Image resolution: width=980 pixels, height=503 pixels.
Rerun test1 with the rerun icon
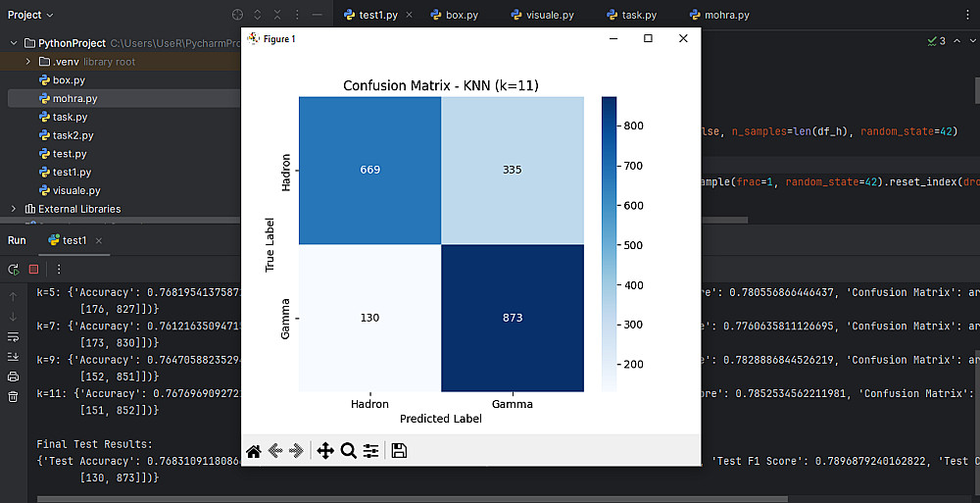(x=13, y=269)
